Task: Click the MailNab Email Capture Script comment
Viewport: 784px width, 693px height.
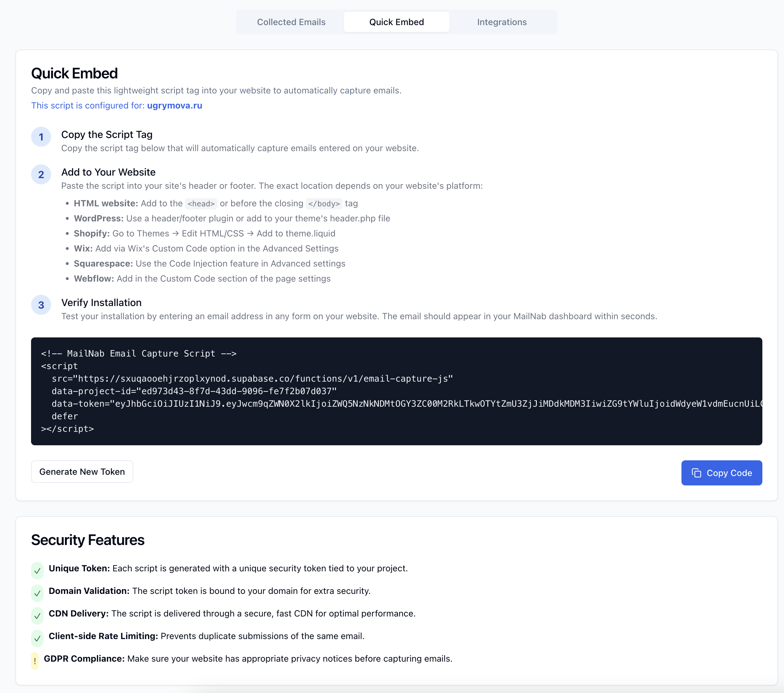Action: coord(139,354)
